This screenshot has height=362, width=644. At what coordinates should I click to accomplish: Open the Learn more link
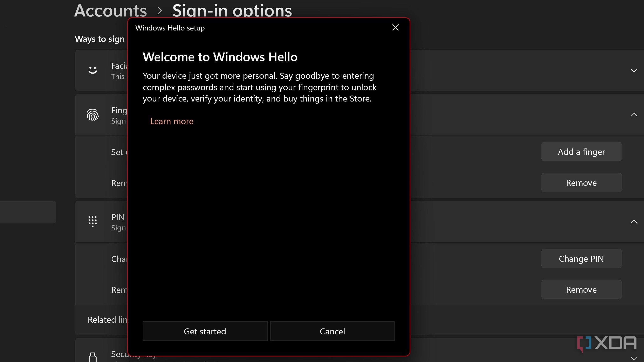tap(171, 121)
